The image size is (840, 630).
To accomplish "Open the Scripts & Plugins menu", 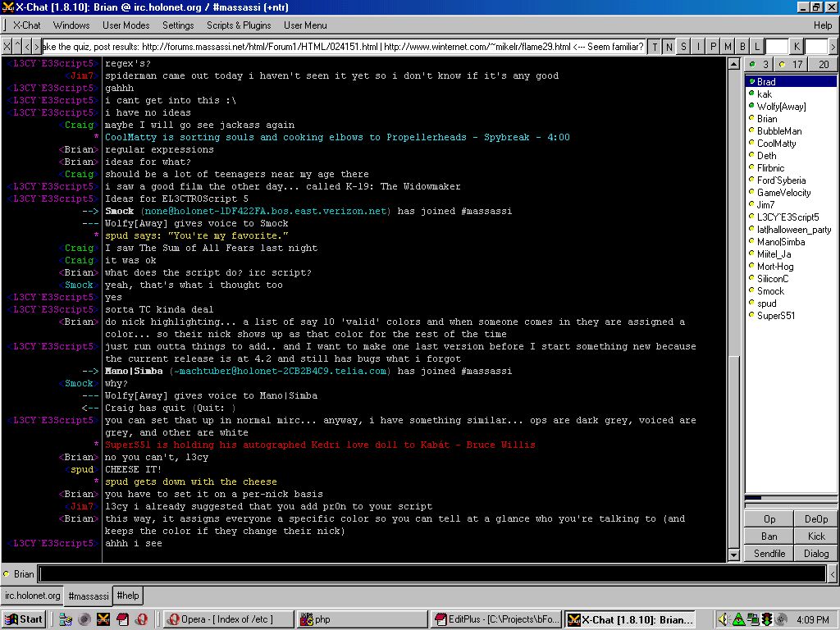I will tap(239, 25).
